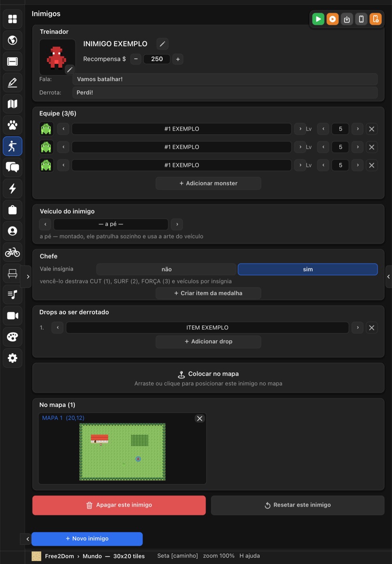Click the orange play-circle button in toolbar
Viewport: 392px width, 564px height.
pyautogui.click(x=332, y=19)
